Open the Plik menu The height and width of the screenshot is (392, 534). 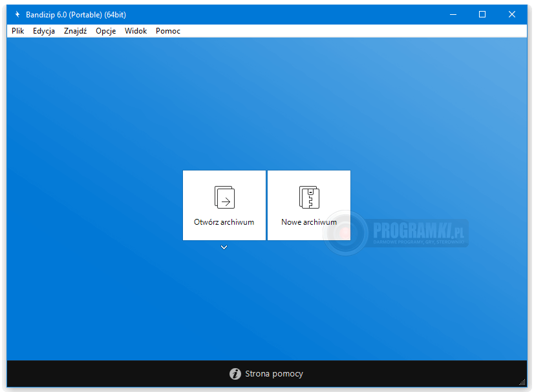coord(17,31)
